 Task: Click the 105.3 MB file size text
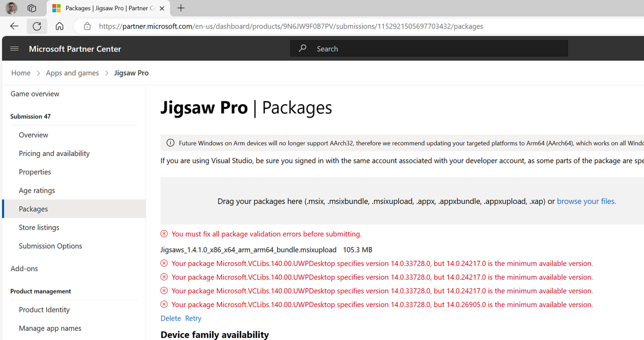coord(357,250)
